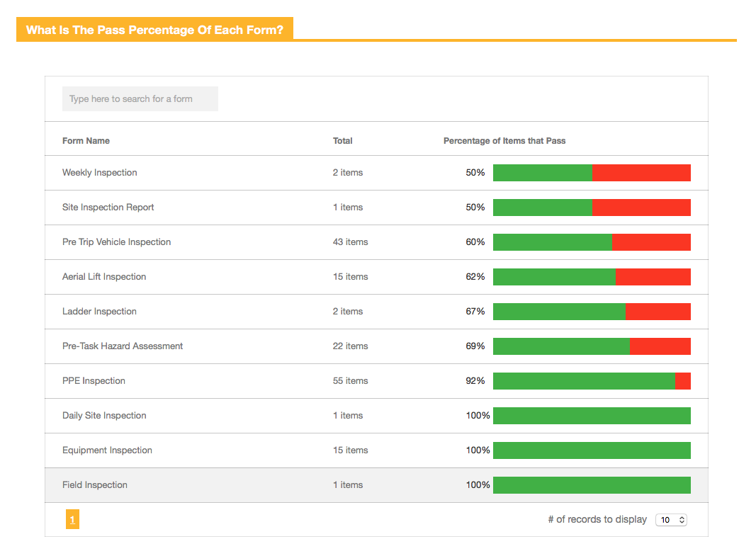
Task: Sort by the Total column header
Action: [x=342, y=141]
